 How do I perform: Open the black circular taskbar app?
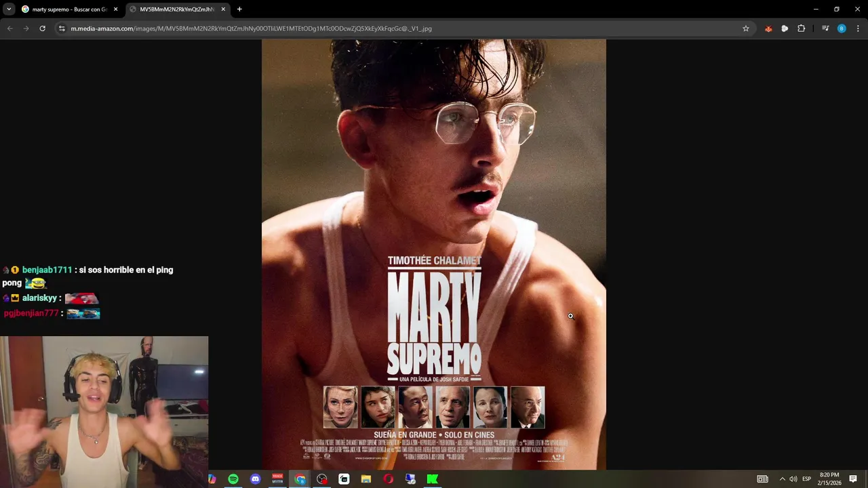pos(322,479)
